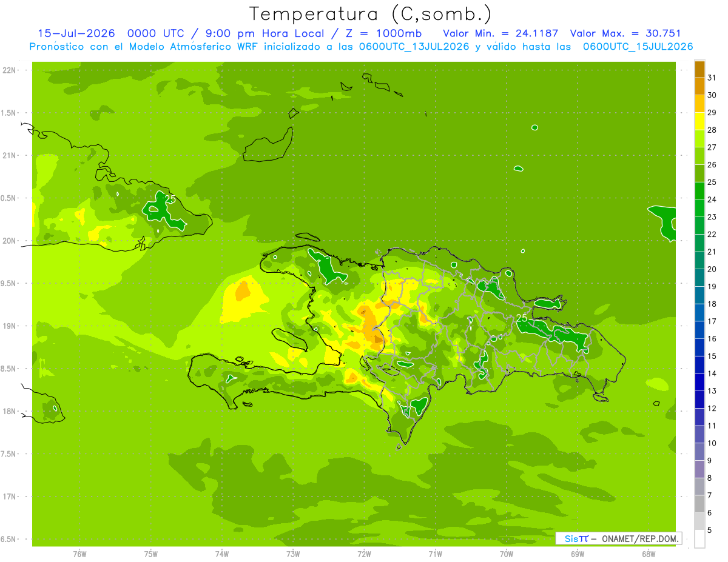Click the "17N" latitude label
Image resolution: width=728 pixels, height=562 pixels.
click(10, 497)
